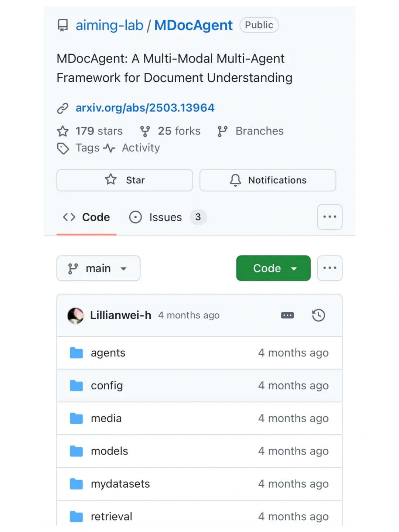The height and width of the screenshot is (532, 399).
Task: Open the main branch selector dropdown
Action: coord(98,268)
